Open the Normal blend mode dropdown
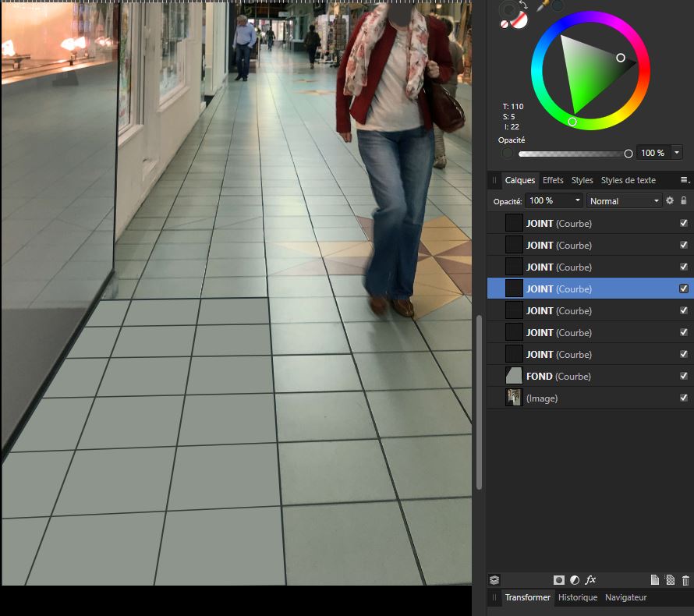The height and width of the screenshot is (616, 694). point(624,201)
